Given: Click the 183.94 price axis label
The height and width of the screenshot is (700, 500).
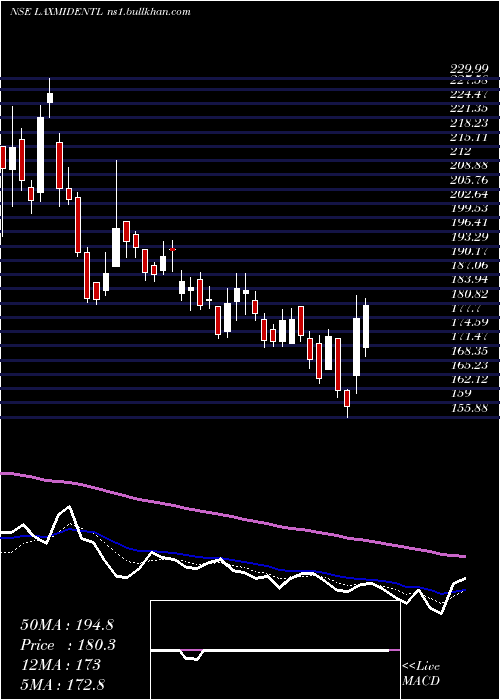Looking at the screenshot, I should (x=468, y=280).
